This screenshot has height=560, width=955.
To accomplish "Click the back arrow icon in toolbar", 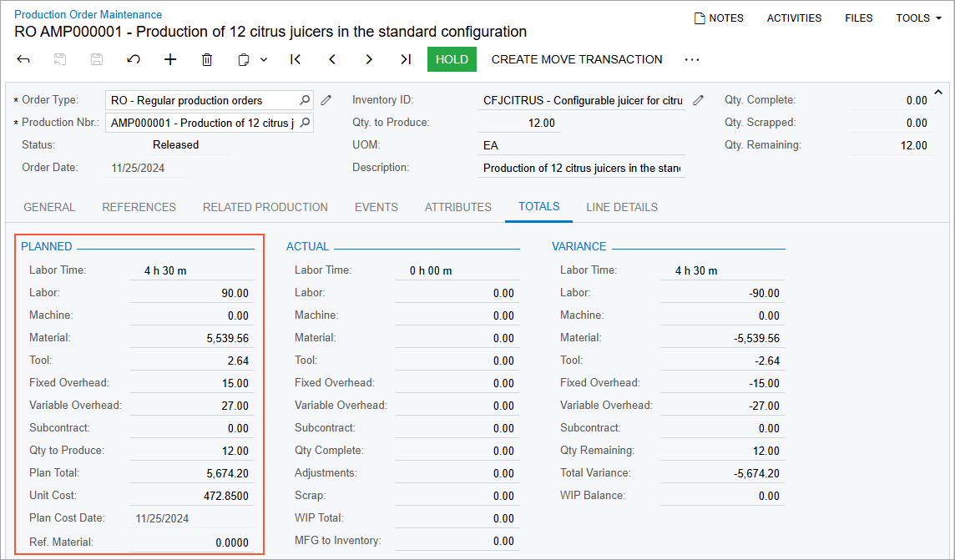I will [23, 59].
